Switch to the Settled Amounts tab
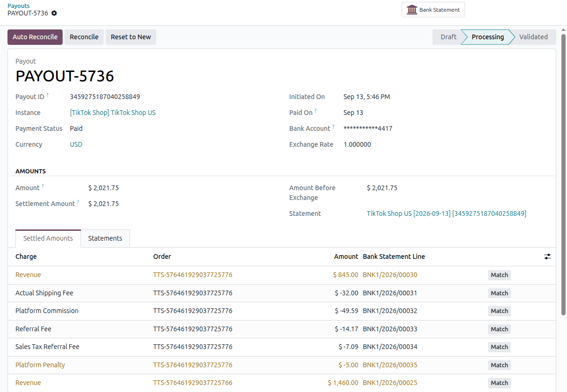This screenshot has height=392, width=567. coord(48,238)
